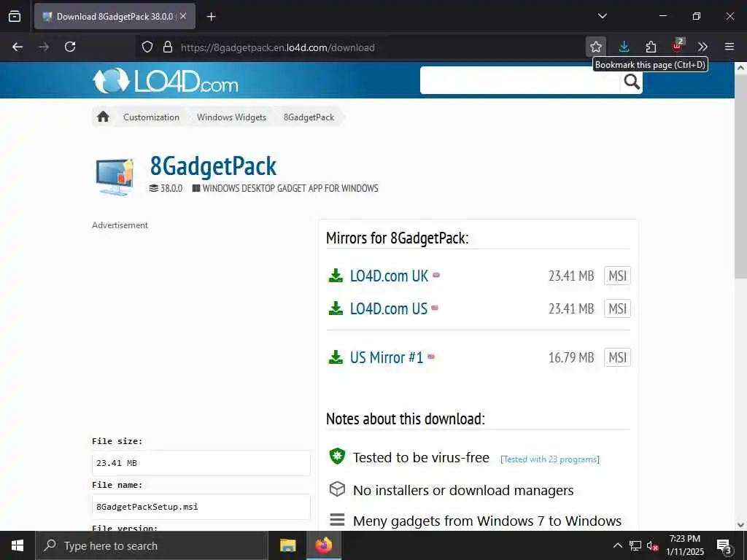Click the list icon beside Meny gadgets
747x560 pixels.
337,519
